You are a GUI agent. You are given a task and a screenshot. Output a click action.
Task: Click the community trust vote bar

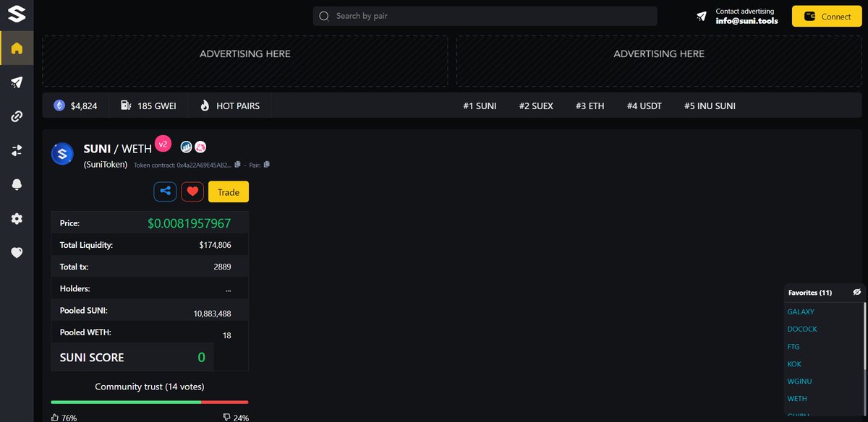[x=150, y=402]
